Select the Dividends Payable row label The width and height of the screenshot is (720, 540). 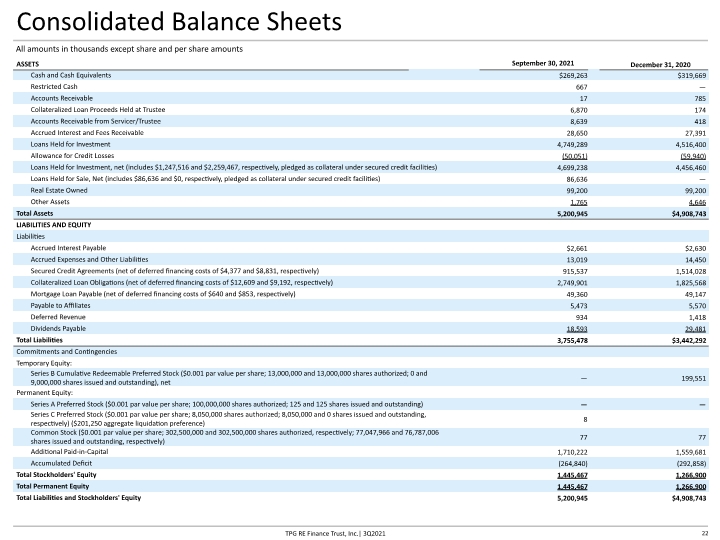58,328
